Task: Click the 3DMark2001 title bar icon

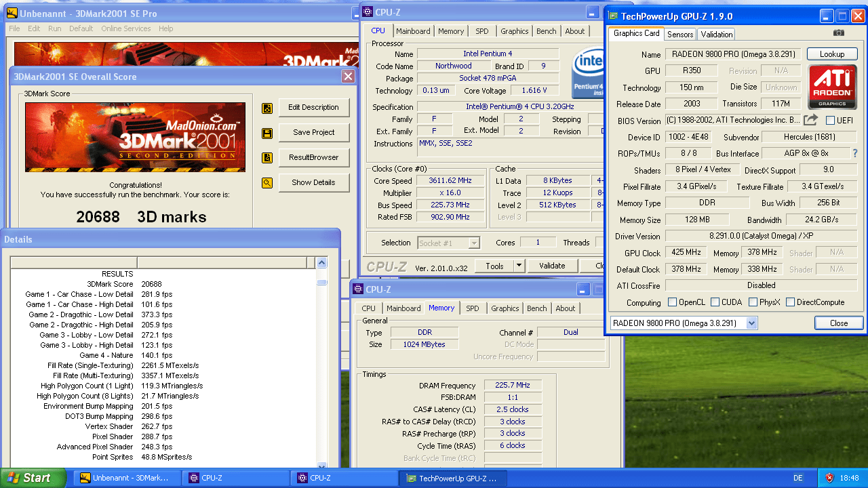Action: click(12, 13)
